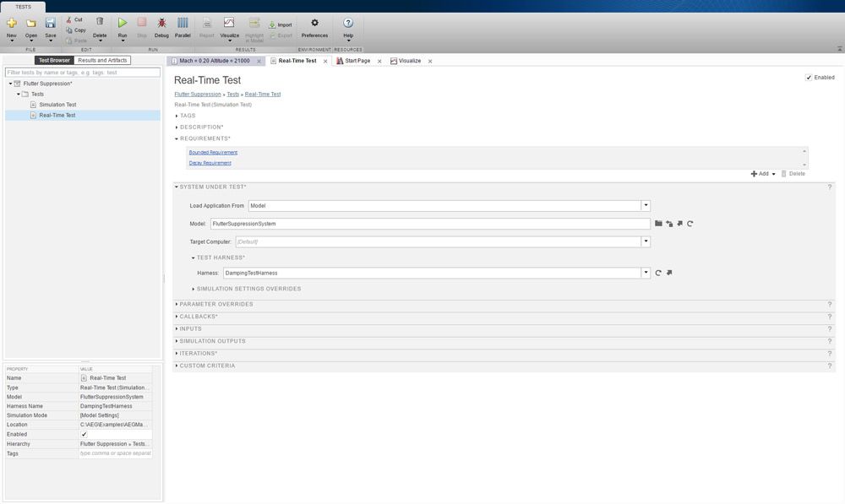Open the Visualize tool
Viewport: 845px width, 504px height.
[x=228, y=24]
